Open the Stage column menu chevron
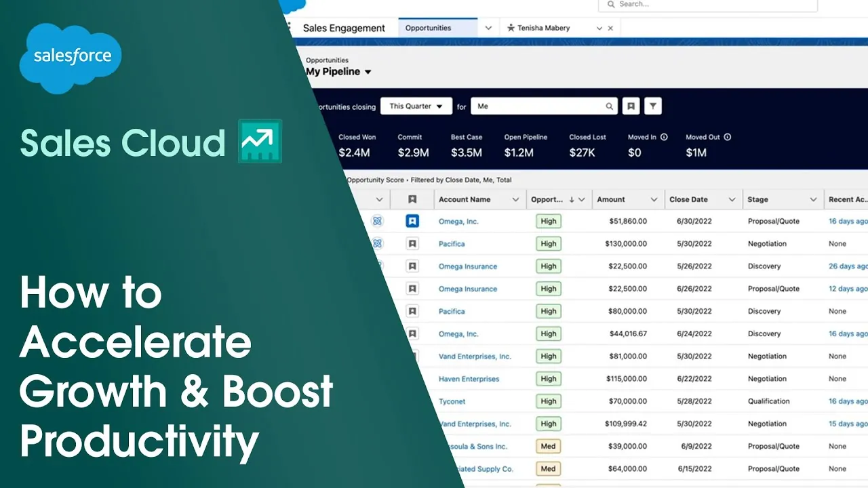This screenshot has width=868, height=488. pyautogui.click(x=813, y=199)
